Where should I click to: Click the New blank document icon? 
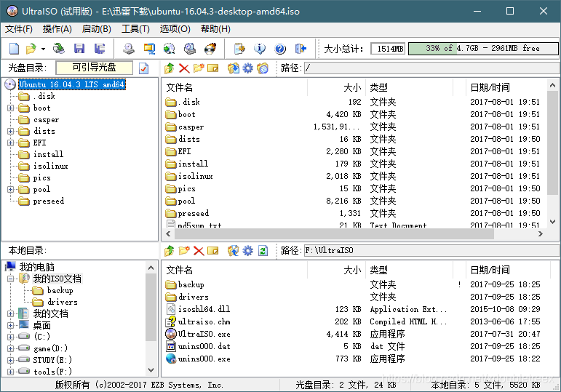14,48
